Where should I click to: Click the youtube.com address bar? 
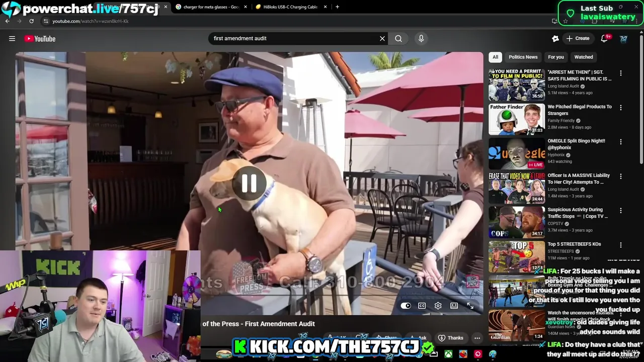[x=297, y=21]
